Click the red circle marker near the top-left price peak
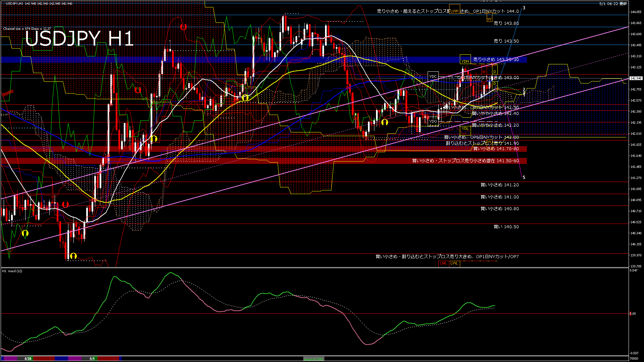This screenshot has height=362, width=644. coord(183,27)
